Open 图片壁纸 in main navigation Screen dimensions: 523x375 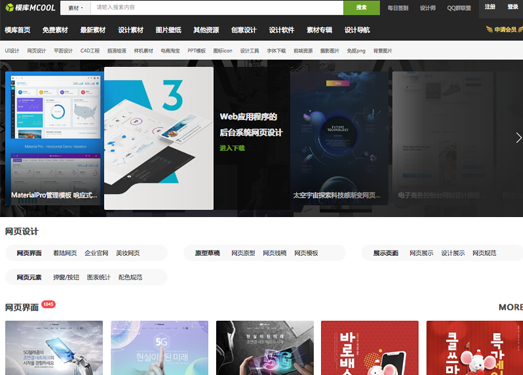168,30
